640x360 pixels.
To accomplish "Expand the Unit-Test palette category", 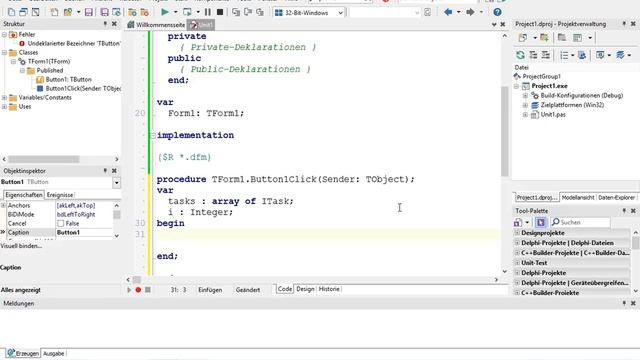I will [517, 263].
